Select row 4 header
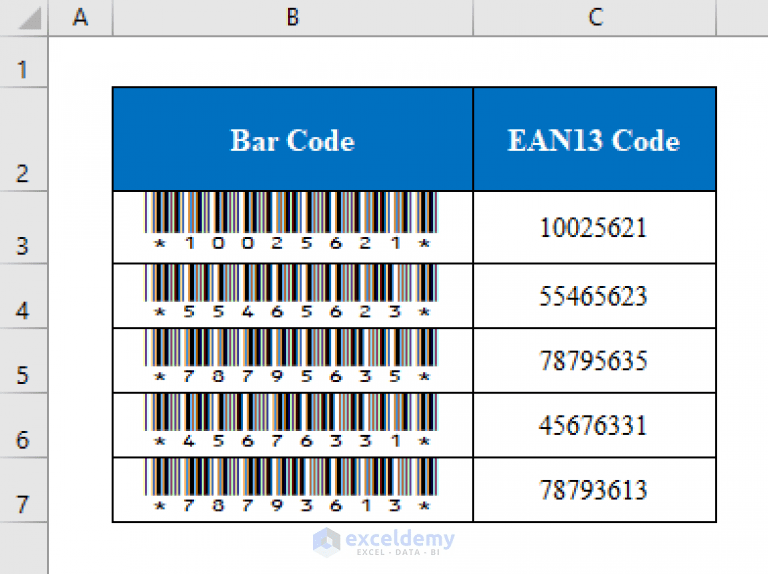The image size is (768, 574). click(x=24, y=296)
